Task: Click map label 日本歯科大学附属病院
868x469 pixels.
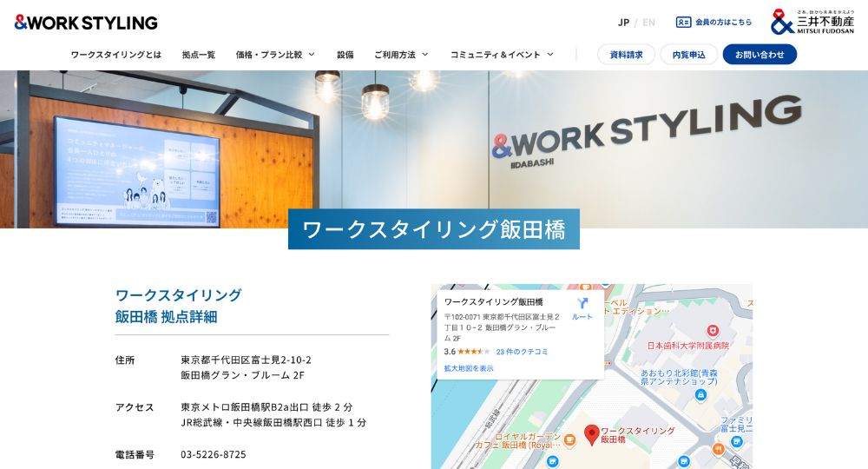Action: (688, 346)
